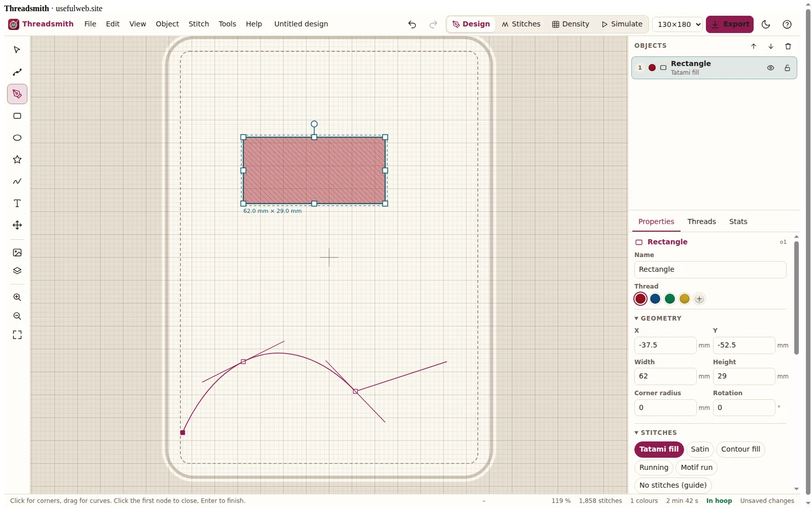
Task: Open the Edit menu
Action: pyautogui.click(x=113, y=24)
